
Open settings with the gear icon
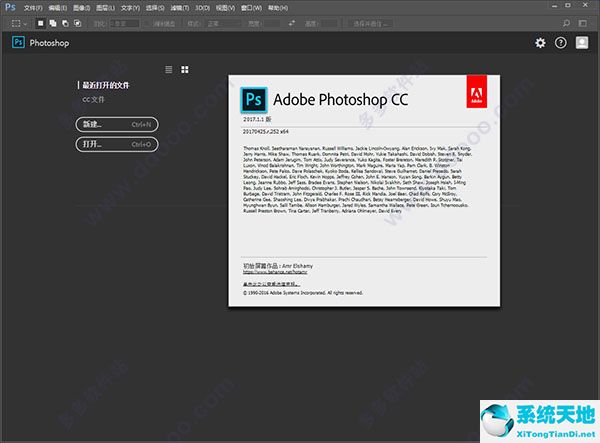[x=540, y=43]
